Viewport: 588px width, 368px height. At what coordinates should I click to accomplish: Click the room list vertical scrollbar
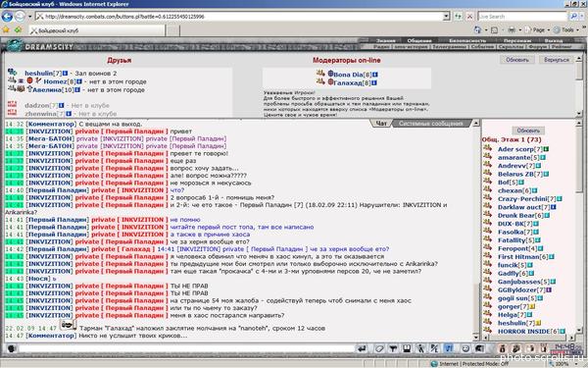(x=578, y=226)
